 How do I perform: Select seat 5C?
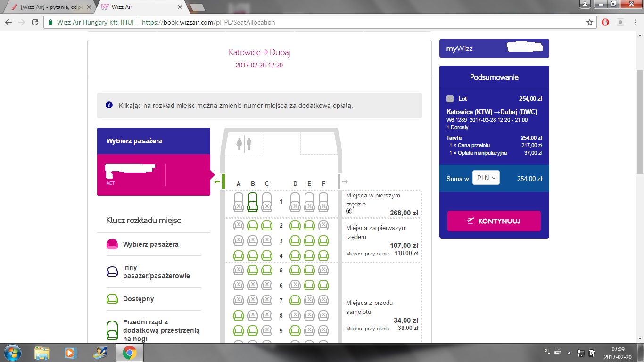tap(267, 271)
